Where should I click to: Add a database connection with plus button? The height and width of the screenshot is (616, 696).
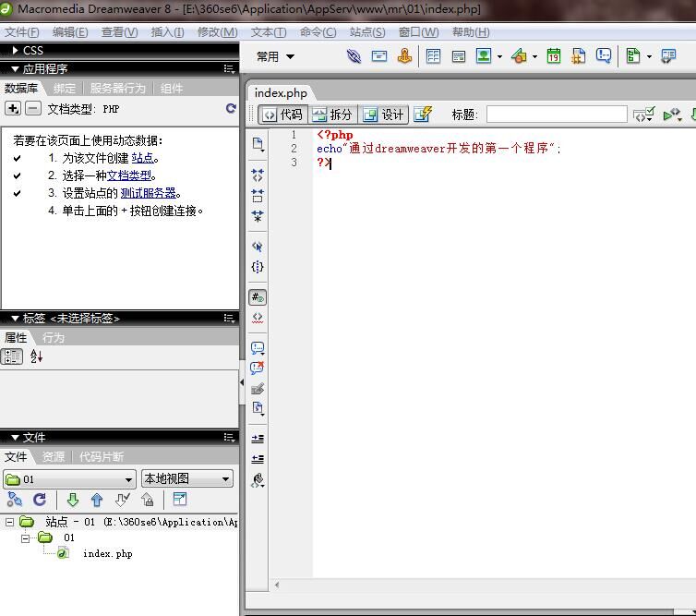click(13, 108)
